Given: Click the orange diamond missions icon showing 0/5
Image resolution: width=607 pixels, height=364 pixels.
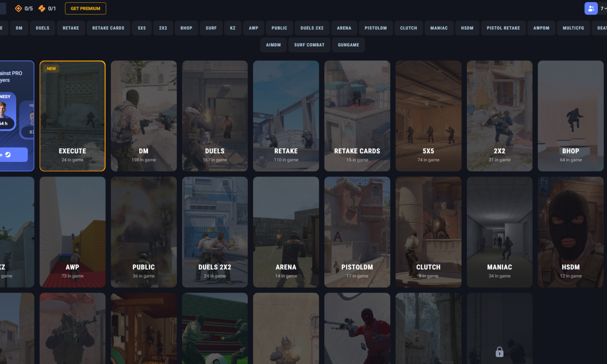Looking at the screenshot, I should click(18, 8).
